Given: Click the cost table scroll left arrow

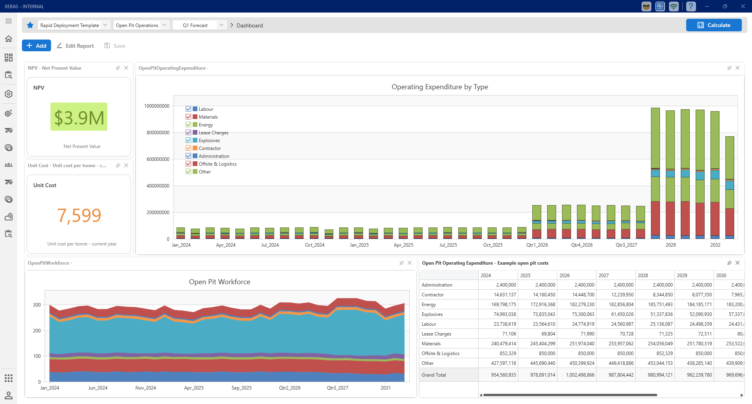Looking at the screenshot, I should tap(481, 395).
